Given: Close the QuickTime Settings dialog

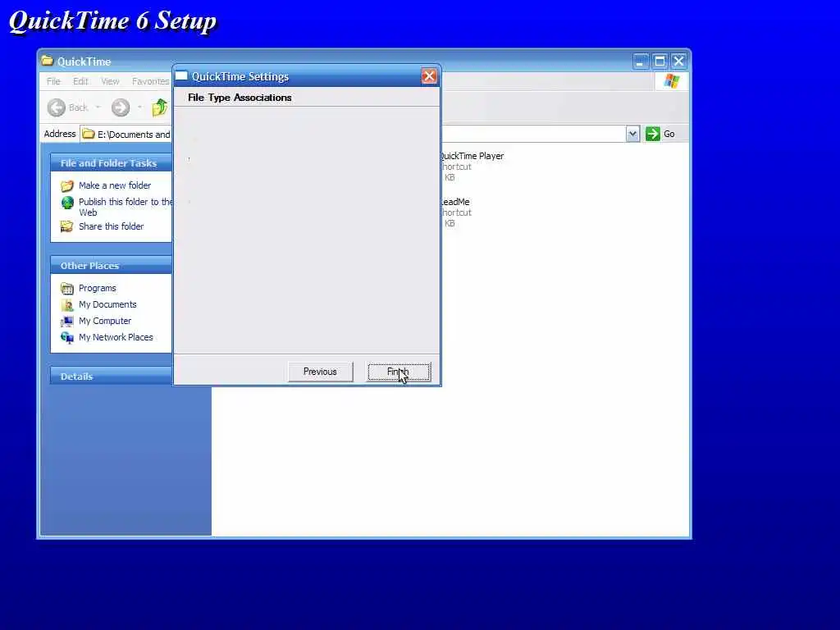Looking at the screenshot, I should point(428,76).
